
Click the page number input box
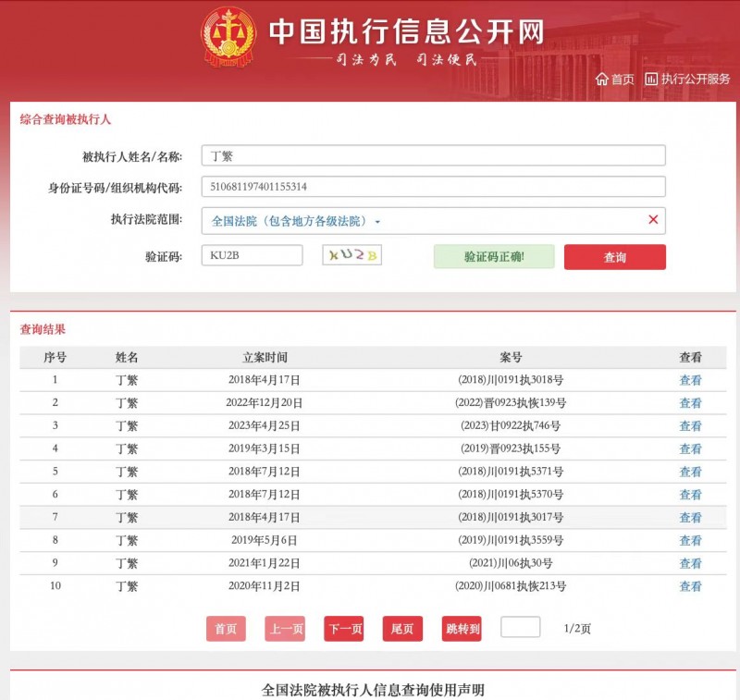pyautogui.click(x=520, y=627)
